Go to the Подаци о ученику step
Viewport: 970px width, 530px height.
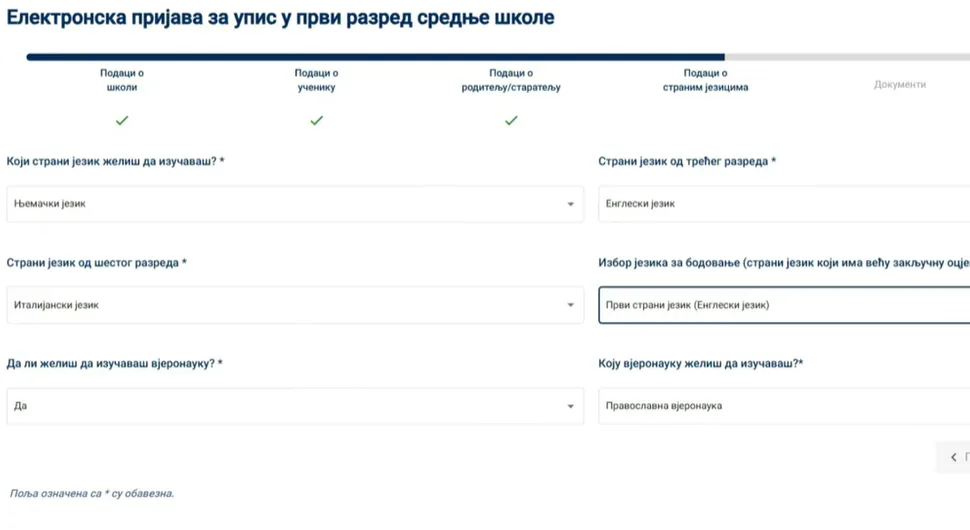316,80
